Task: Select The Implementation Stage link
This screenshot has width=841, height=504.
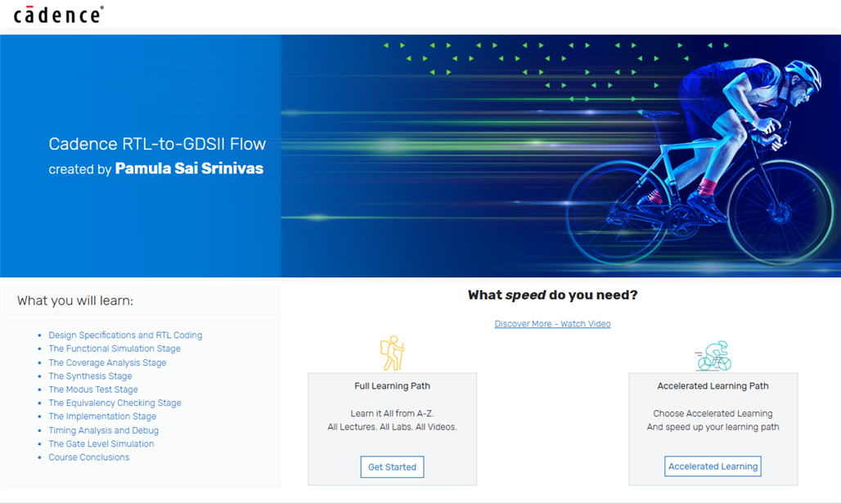Action: tap(102, 416)
